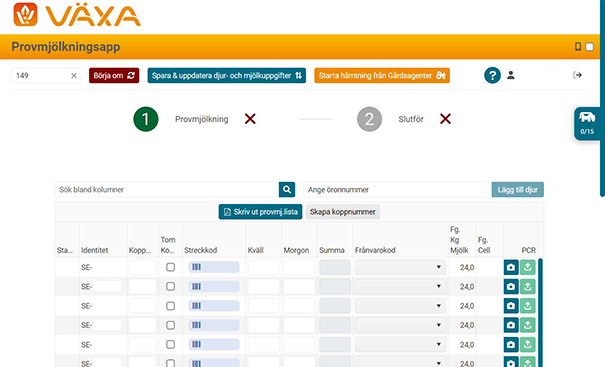The width and height of the screenshot is (605, 367).
Task: Click the Kväll input in first row
Action: tap(264, 267)
